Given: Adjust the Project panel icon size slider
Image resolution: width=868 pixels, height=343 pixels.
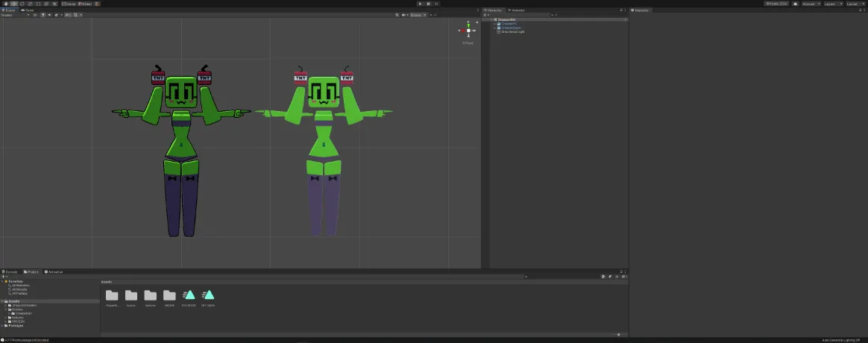Looking at the screenshot, I should pyautogui.click(x=618, y=335).
